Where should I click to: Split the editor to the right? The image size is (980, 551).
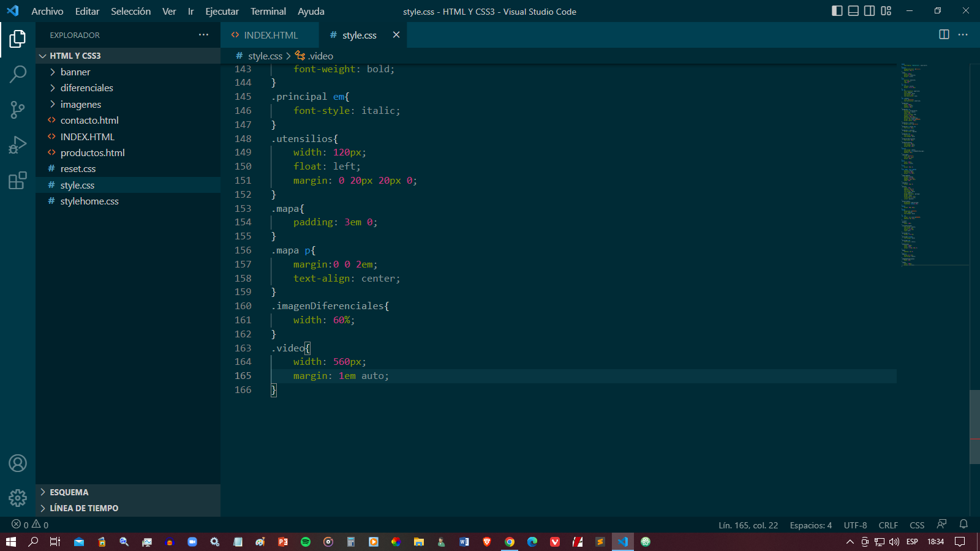coord(944,34)
